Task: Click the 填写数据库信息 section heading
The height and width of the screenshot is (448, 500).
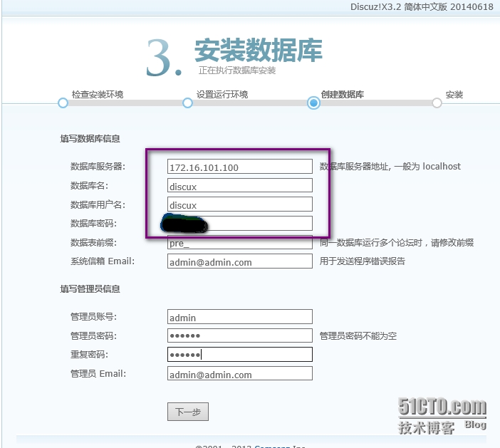Action: click(x=90, y=139)
